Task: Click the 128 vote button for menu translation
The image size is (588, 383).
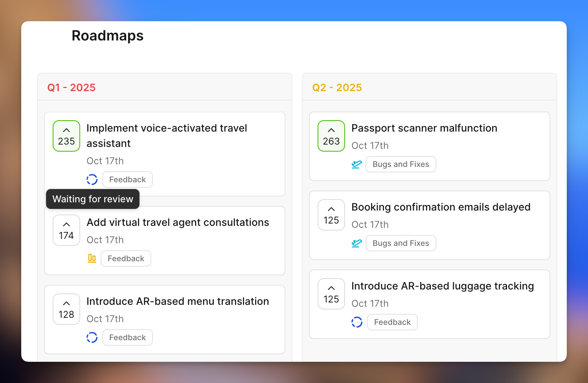Action: pyautogui.click(x=66, y=309)
